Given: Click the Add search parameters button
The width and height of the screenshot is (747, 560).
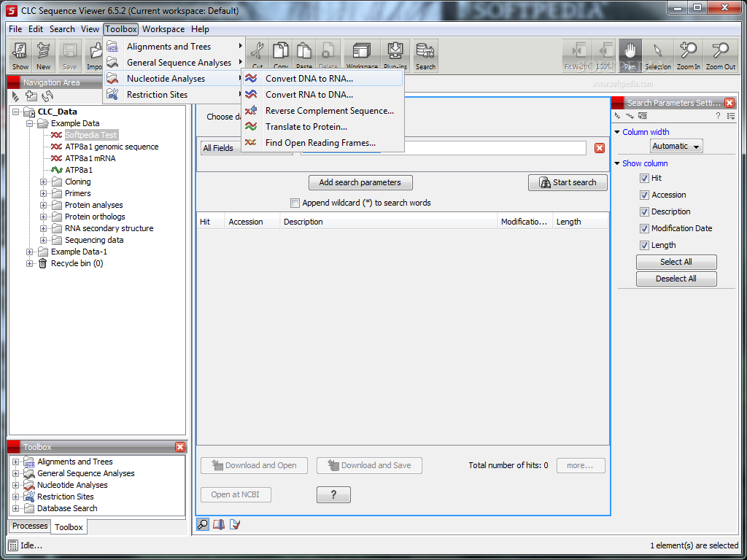Looking at the screenshot, I should [360, 182].
